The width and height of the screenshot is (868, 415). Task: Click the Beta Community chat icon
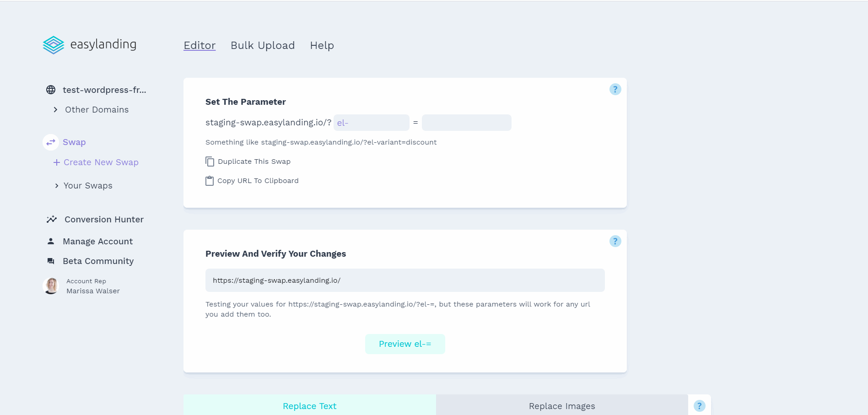(51, 261)
